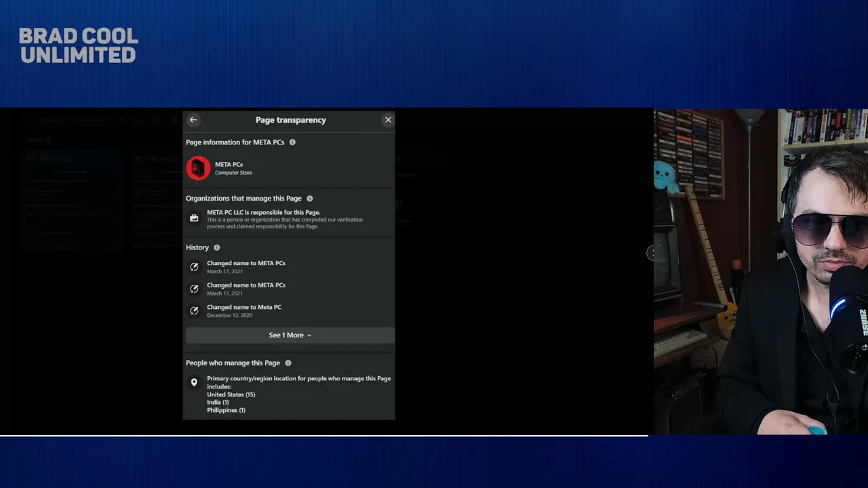
Task: Click the 'Changed name to Meta PC' history entry
Action: (x=244, y=307)
